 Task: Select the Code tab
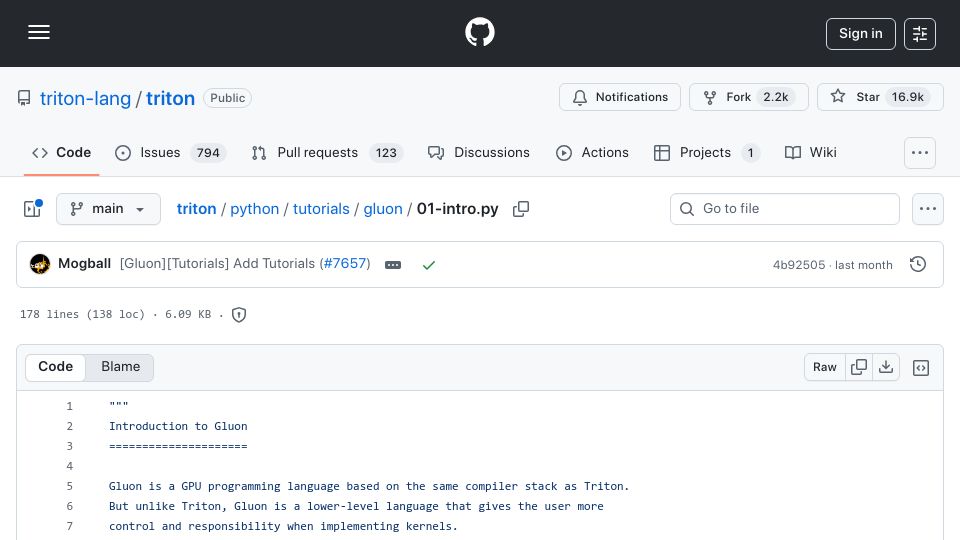tap(61, 152)
